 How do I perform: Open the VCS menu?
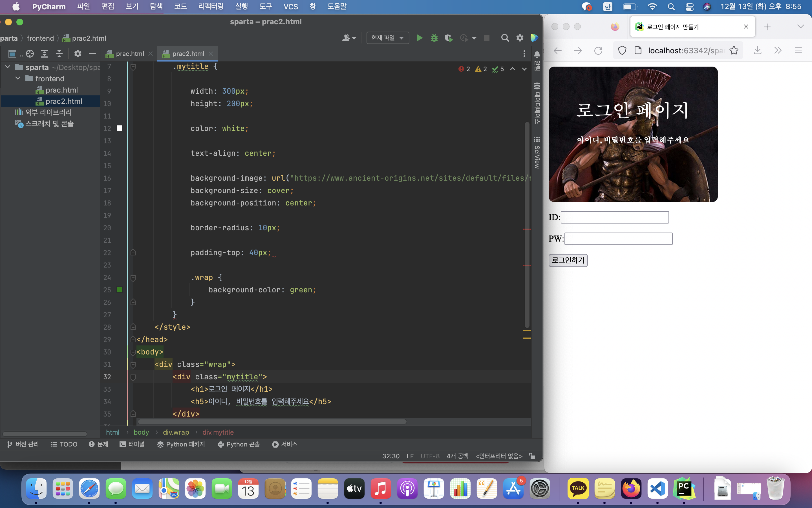pos(291,7)
